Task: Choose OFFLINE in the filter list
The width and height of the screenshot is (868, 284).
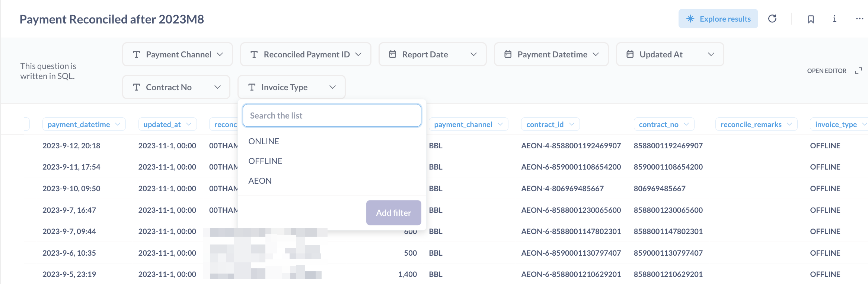Action: 265,161
